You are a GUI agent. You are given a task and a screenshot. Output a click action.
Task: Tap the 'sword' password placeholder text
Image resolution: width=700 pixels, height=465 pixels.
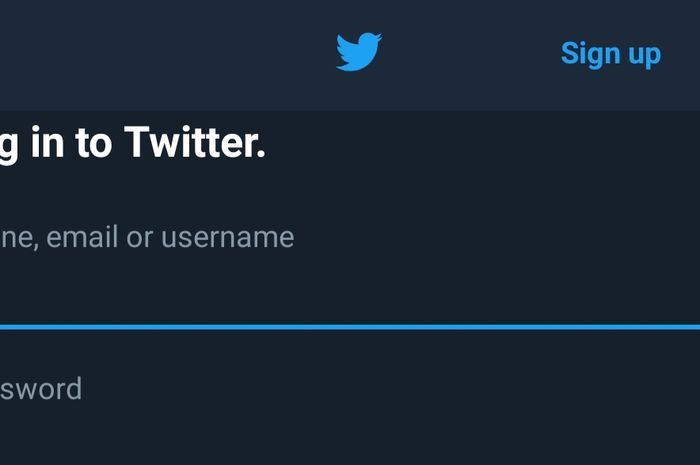41,389
